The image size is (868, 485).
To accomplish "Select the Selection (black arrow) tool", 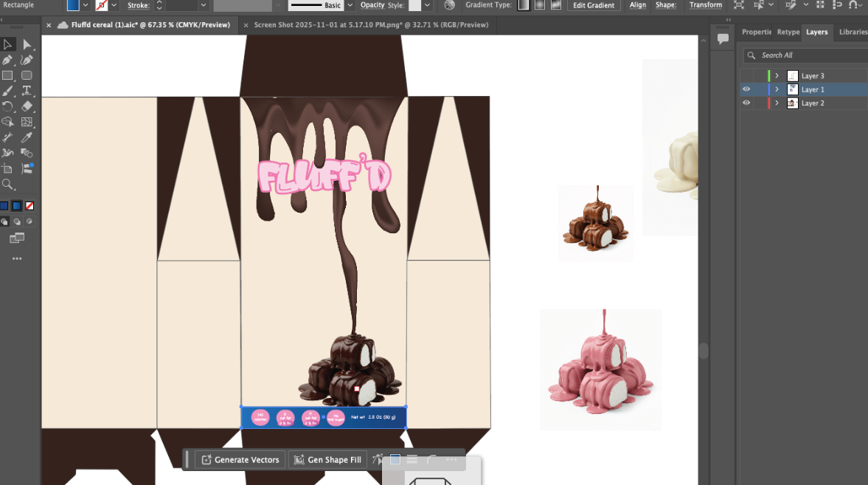I will pyautogui.click(x=8, y=44).
